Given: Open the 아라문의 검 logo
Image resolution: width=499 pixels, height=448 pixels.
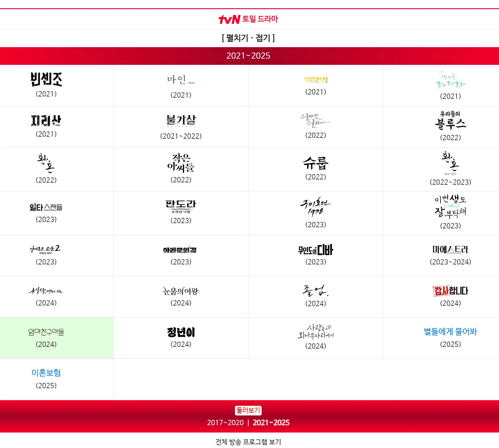Looking at the screenshot, I should [x=180, y=250].
